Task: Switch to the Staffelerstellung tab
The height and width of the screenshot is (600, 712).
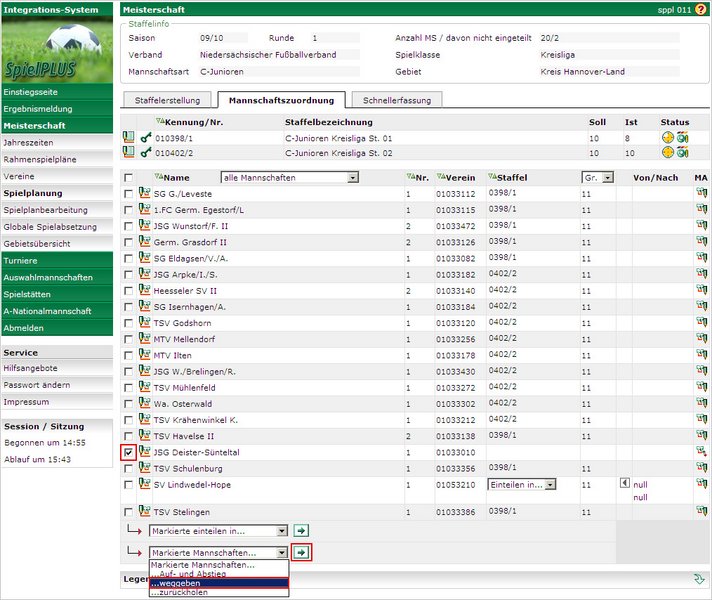Action: tap(167, 100)
